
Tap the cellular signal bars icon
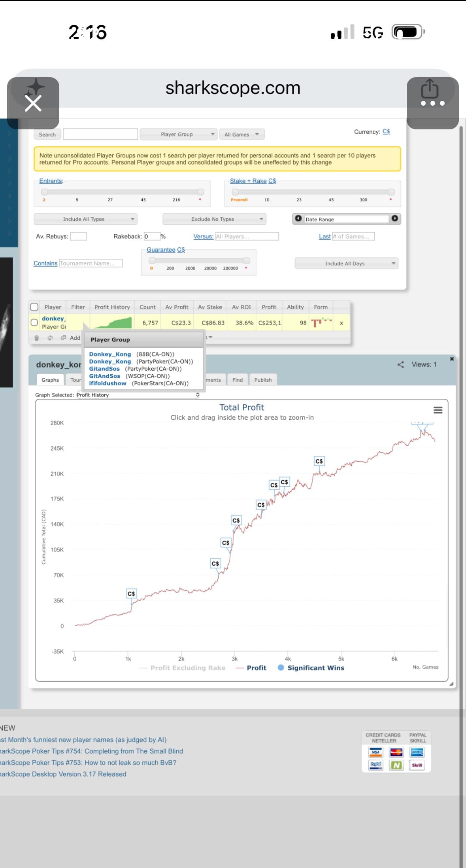pyautogui.click(x=342, y=32)
